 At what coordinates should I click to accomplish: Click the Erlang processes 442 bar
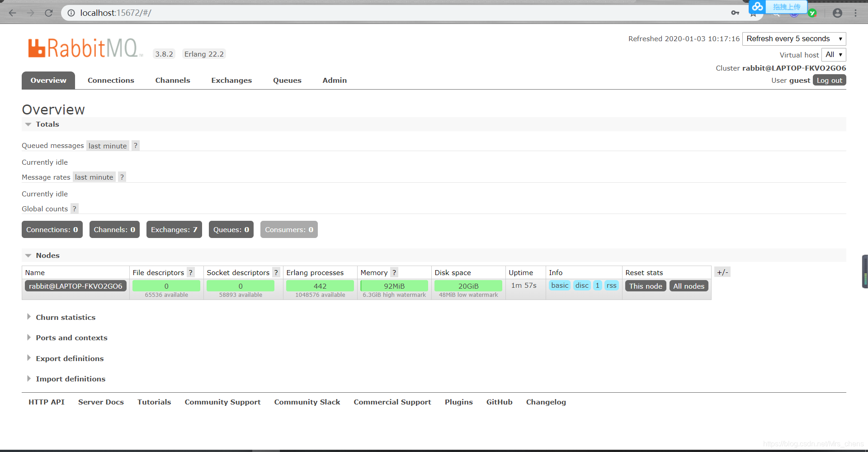(x=320, y=286)
